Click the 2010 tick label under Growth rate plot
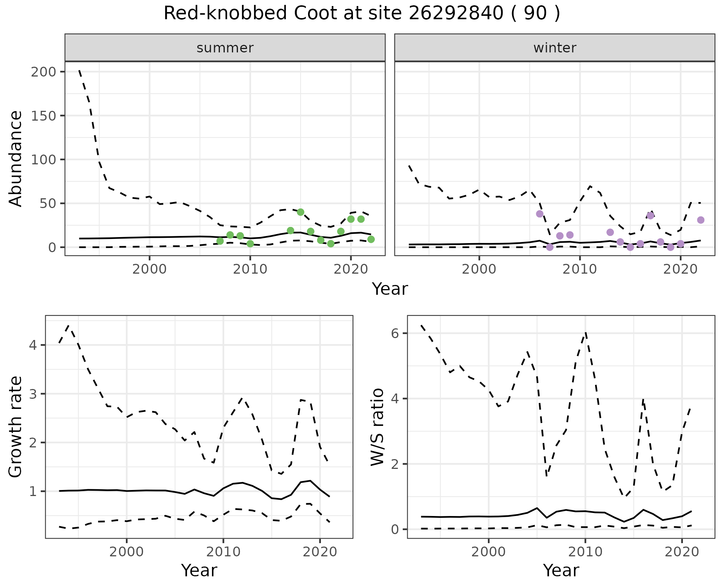724x588 pixels. pos(223,552)
